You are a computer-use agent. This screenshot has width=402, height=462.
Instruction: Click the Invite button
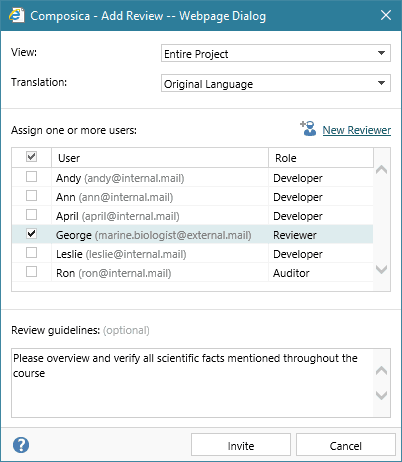[241, 445]
